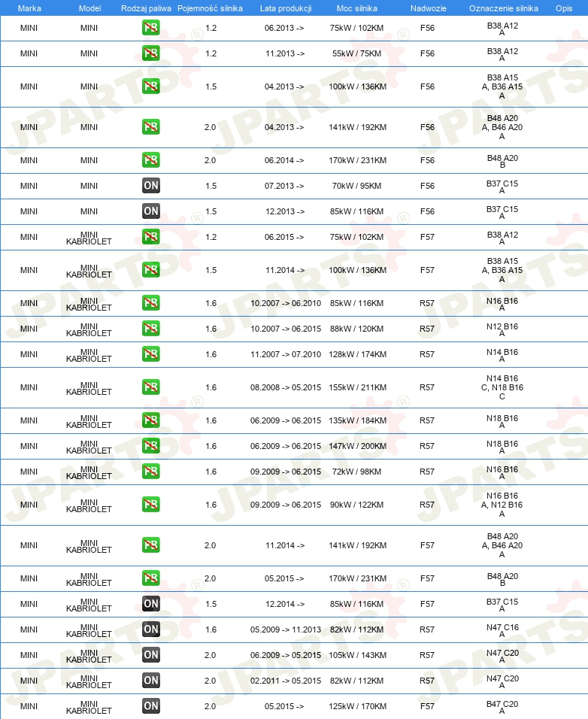Click the Opis column header
The height and width of the screenshot is (719, 588).
(x=564, y=8)
